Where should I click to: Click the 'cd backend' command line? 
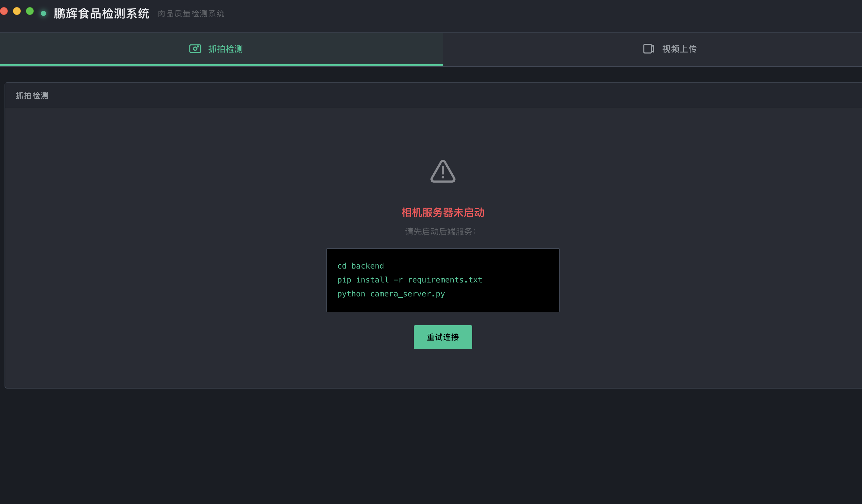tap(361, 266)
